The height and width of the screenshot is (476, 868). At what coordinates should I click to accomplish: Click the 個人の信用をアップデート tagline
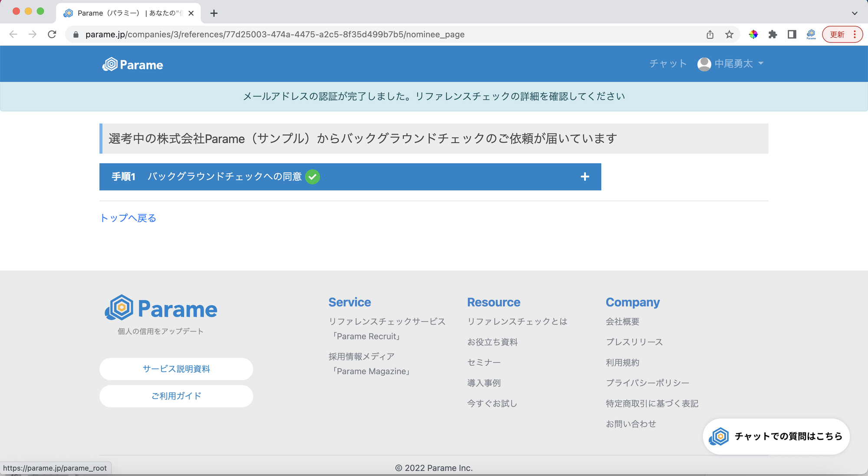click(x=161, y=331)
